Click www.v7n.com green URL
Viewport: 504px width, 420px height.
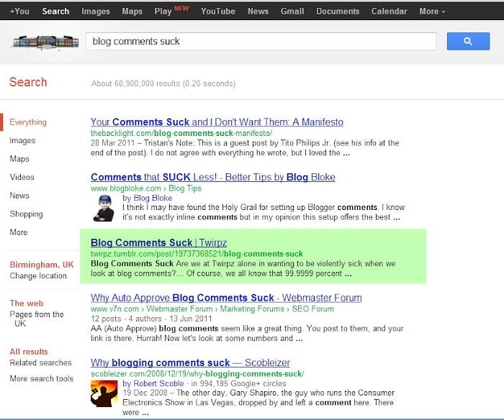tap(114, 309)
